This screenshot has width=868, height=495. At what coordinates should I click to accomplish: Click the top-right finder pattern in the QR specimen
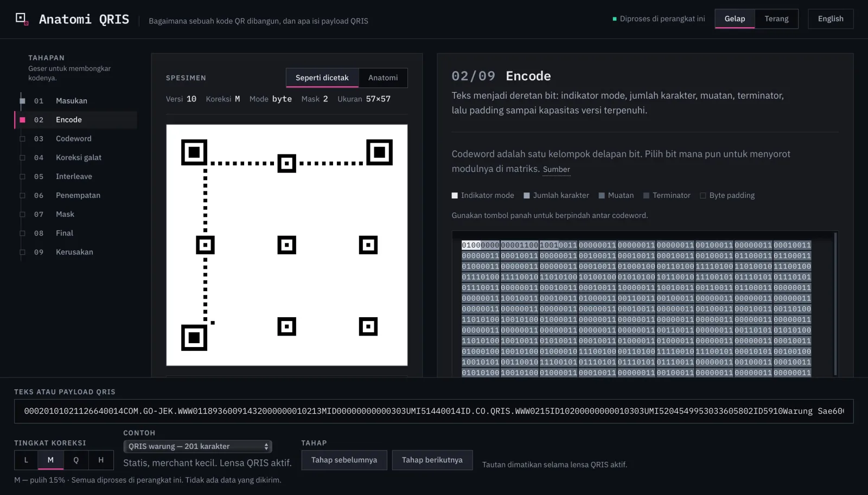coord(380,152)
